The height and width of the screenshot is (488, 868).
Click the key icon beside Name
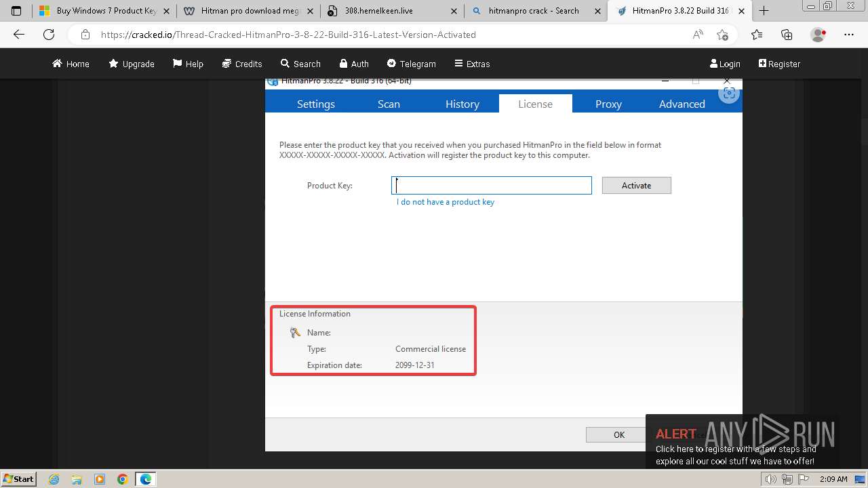(x=295, y=332)
